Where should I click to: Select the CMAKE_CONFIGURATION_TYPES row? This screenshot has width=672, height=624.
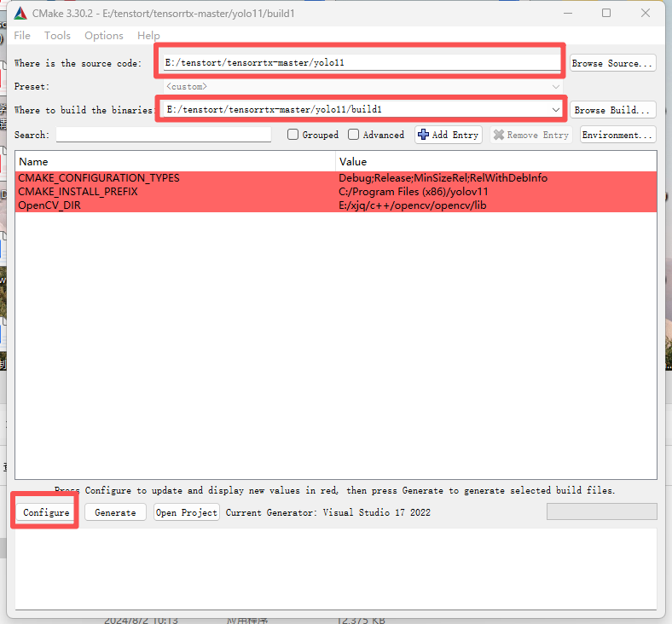[336, 177]
